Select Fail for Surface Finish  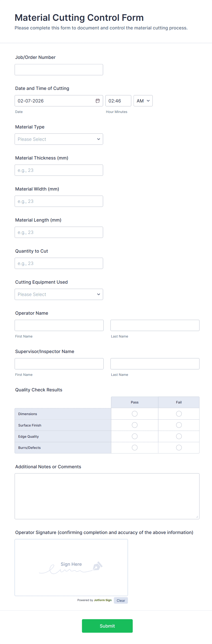tap(179, 425)
